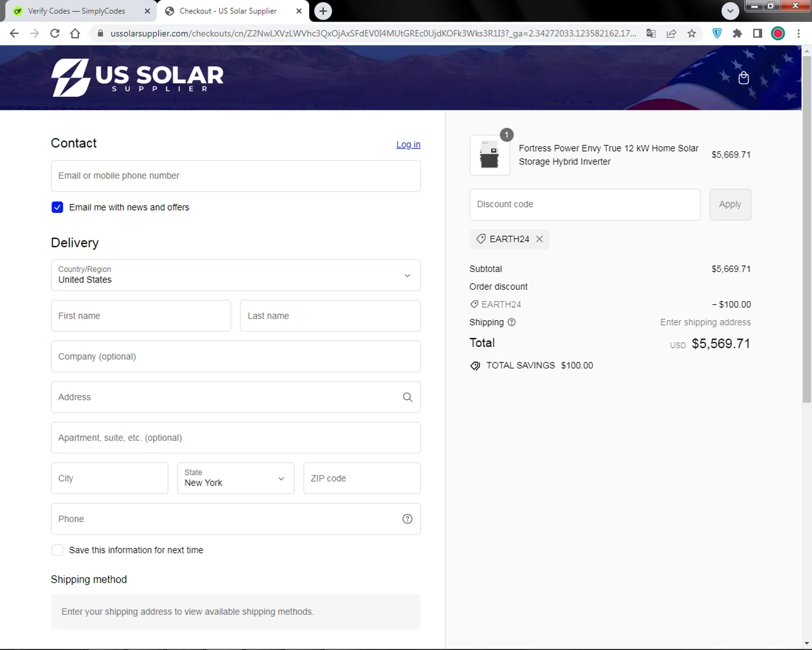Image resolution: width=812 pixels, height=650 pixels.
Task: Click the US Solar Supplier logo
Action: point(137,77)
